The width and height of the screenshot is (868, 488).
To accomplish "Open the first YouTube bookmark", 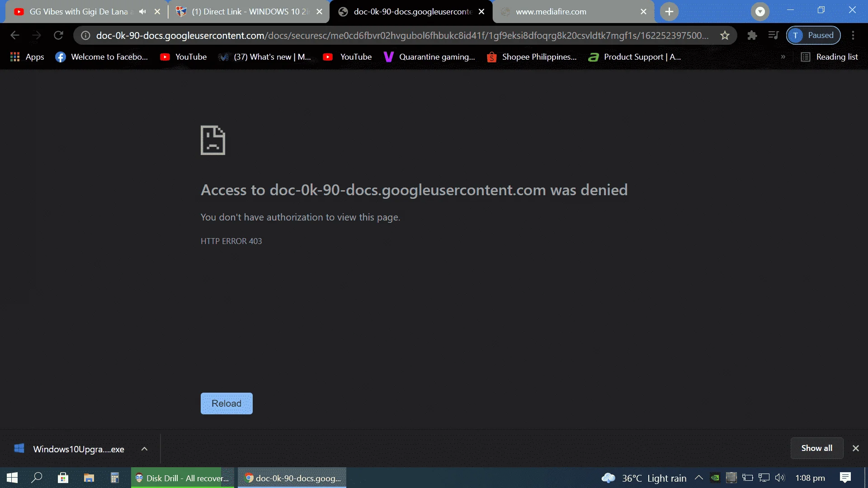I will click(x=184, y=57).
